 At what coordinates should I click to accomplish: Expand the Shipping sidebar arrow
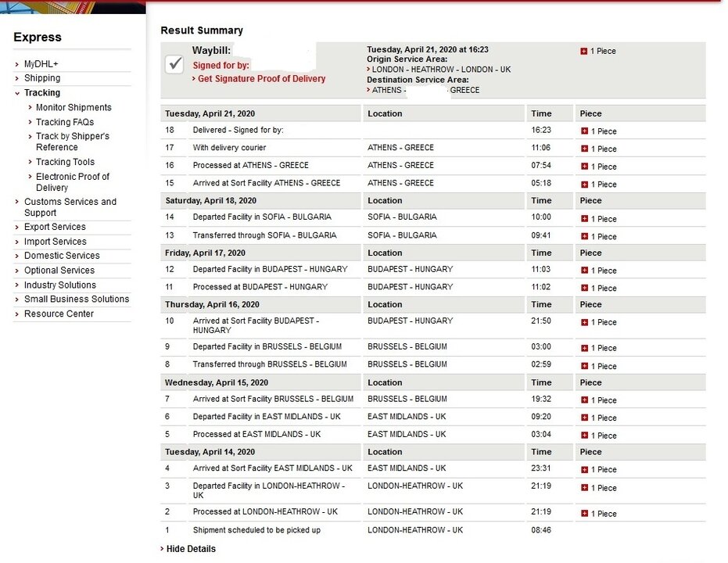click(x=17, y=78)
